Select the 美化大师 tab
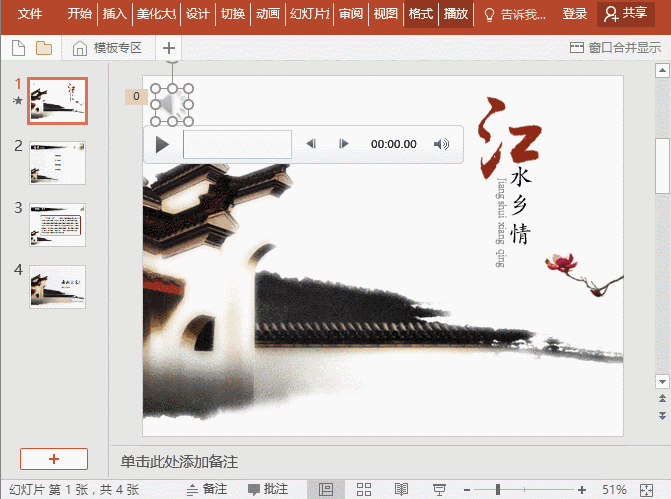 point(157,14)
